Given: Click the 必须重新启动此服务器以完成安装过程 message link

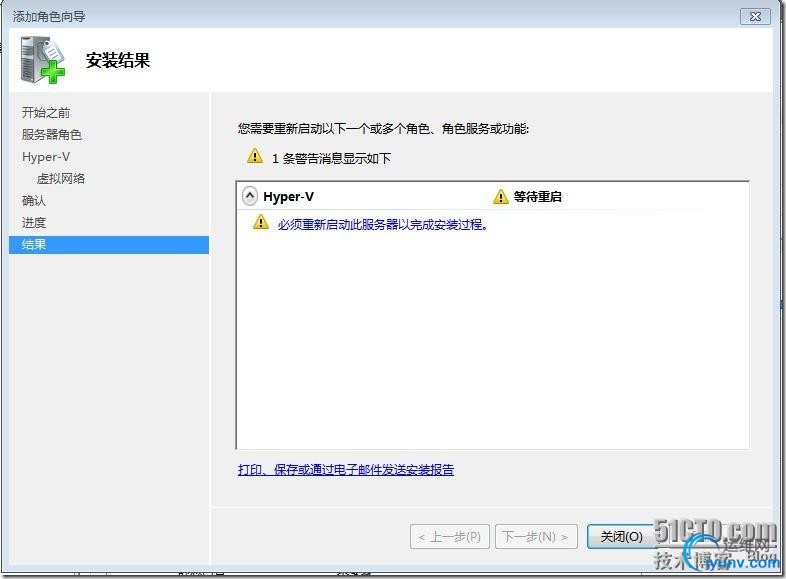Looking at the screenshot, I should coord(382,224).
